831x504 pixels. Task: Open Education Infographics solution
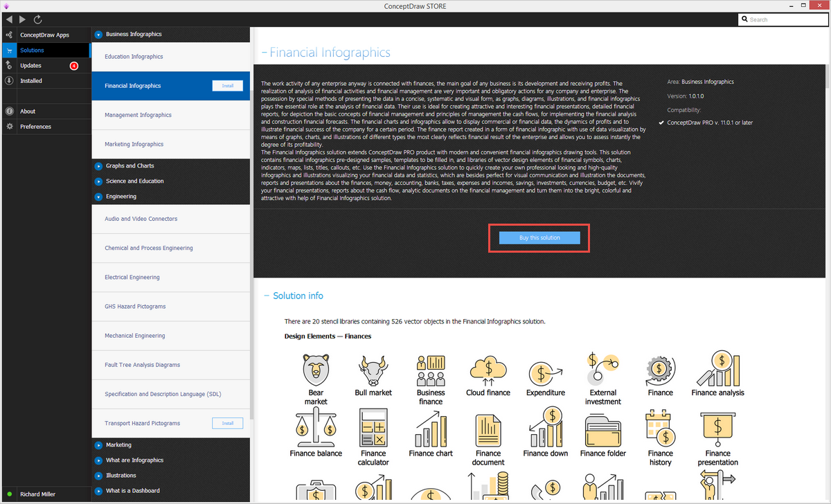coord(170,57)
